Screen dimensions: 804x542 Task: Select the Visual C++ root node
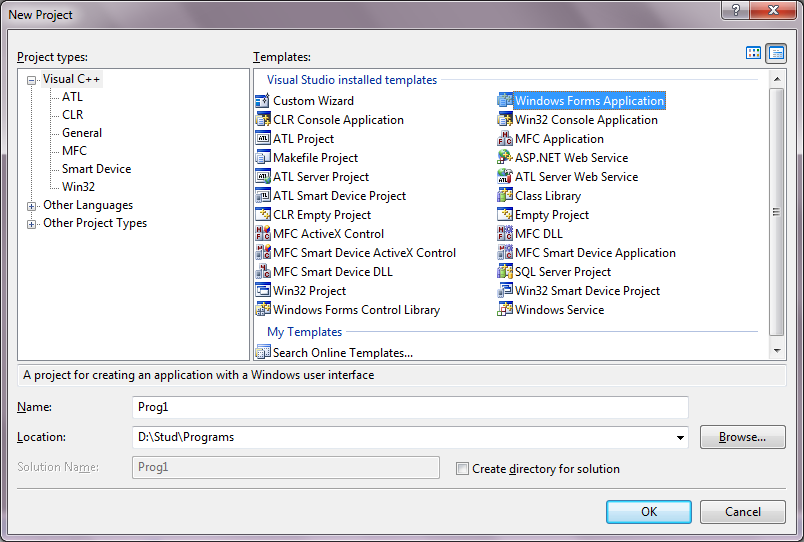71,79
